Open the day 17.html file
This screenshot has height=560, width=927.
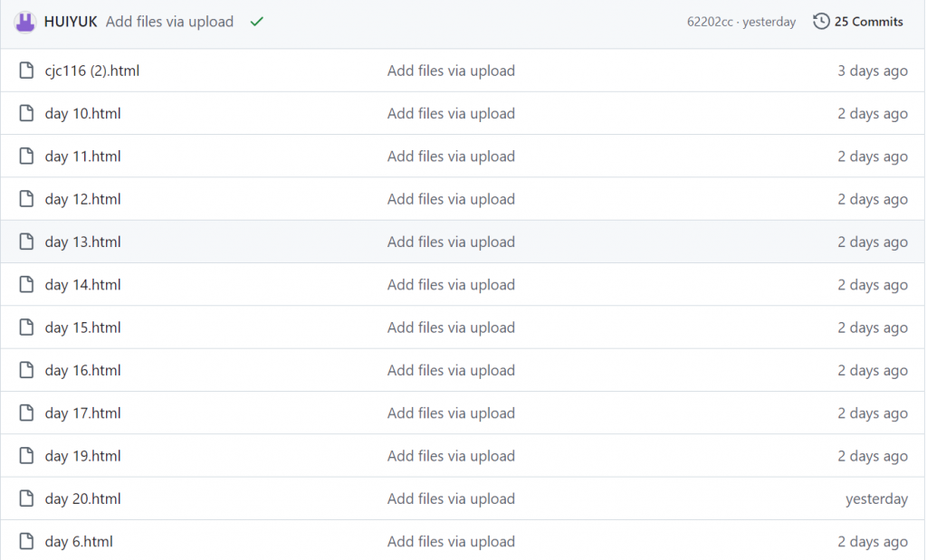coord(82,413)
